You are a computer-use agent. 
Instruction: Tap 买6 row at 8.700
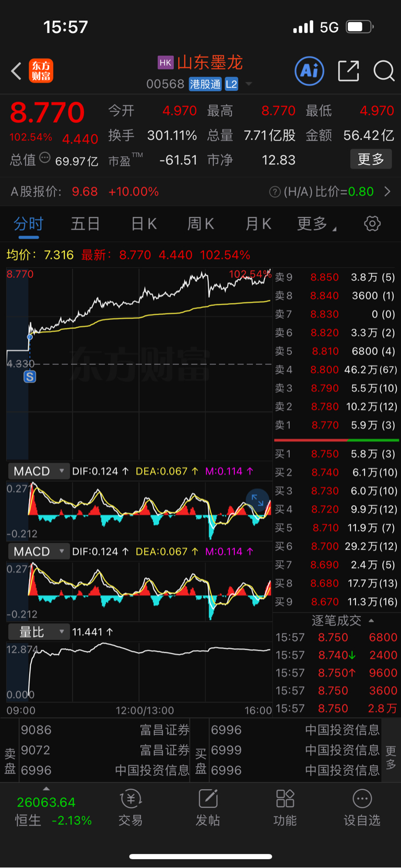[336, 546]
